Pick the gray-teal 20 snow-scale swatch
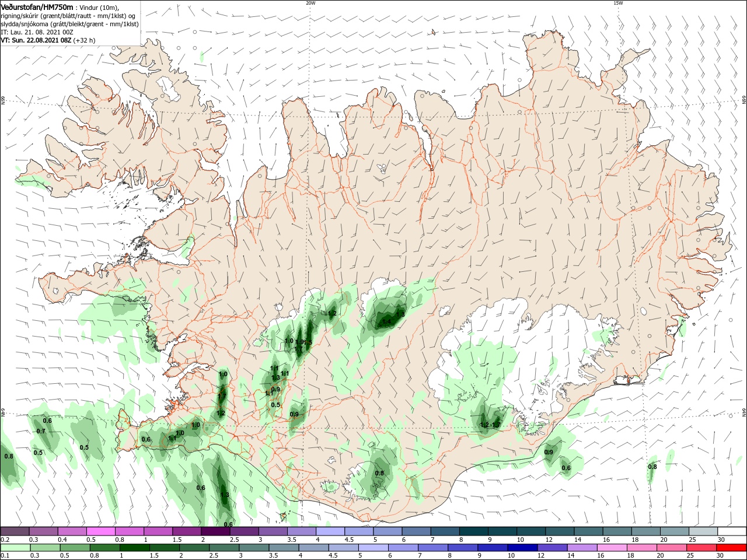This screenshot has width=747, height=560. [675, 531]
